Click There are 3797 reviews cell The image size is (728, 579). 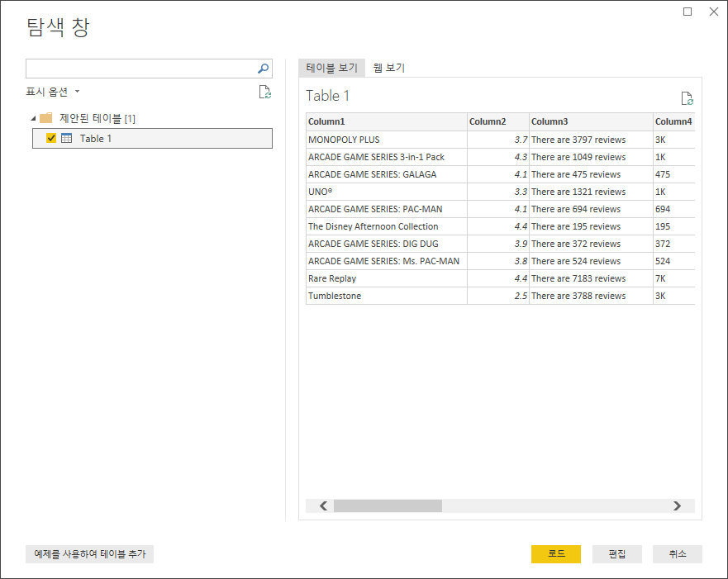(591, 140)
